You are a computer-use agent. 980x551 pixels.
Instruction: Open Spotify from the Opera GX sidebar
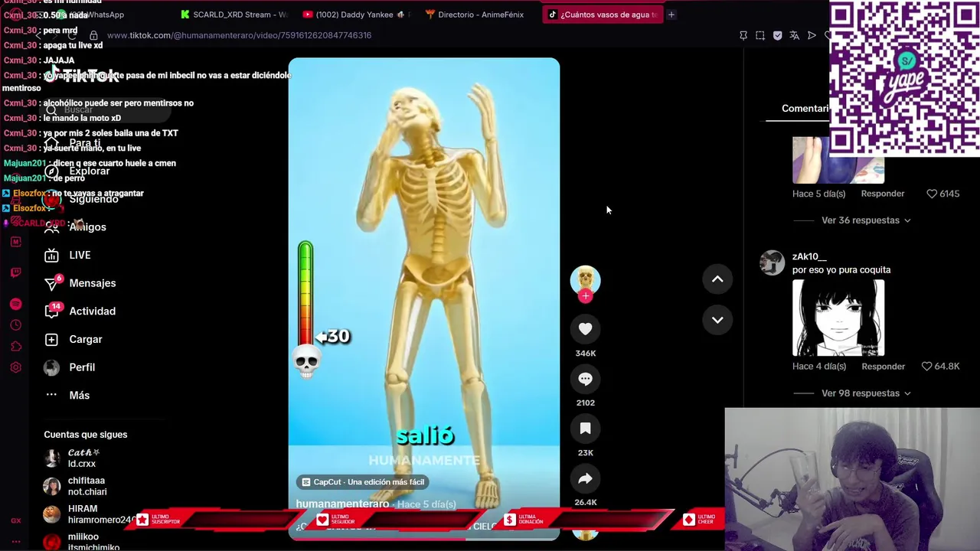coord(15,304)
